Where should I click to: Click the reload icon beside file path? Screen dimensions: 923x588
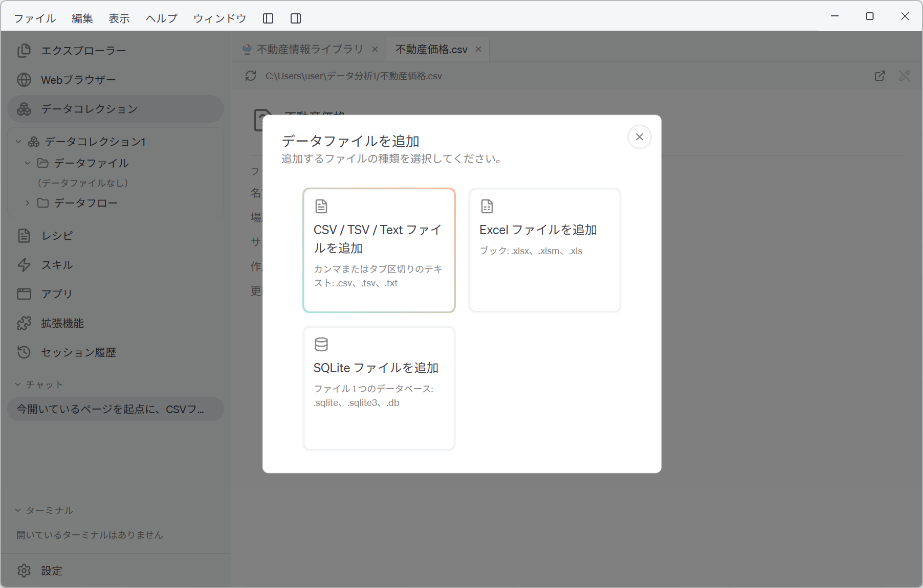coord(251,76)
